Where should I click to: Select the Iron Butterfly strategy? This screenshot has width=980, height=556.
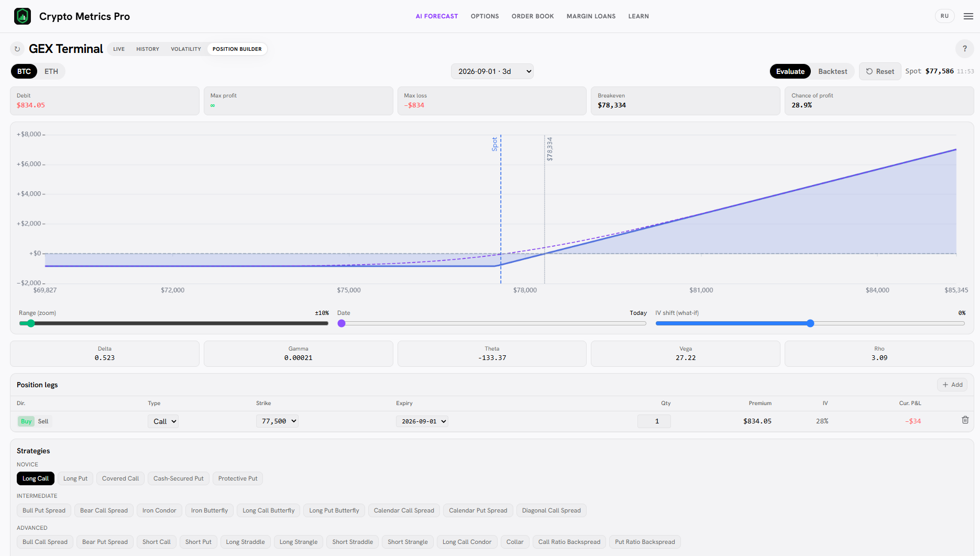coord(210,510)
